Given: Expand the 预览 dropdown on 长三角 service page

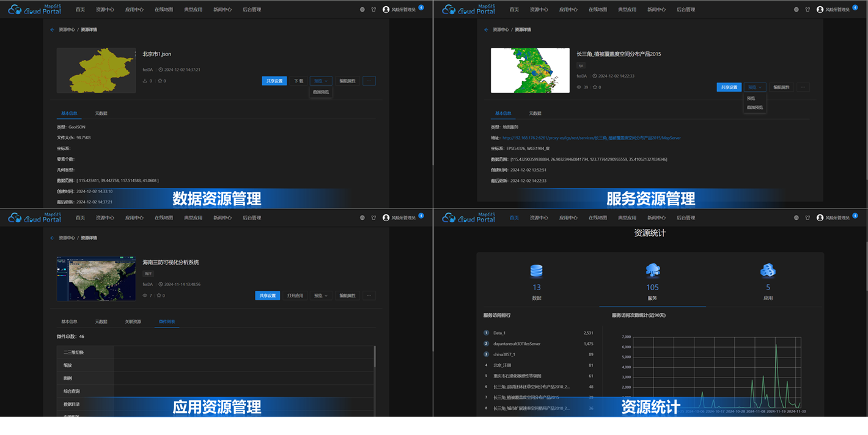Looking at the screenshot, I should pos(755,87).
